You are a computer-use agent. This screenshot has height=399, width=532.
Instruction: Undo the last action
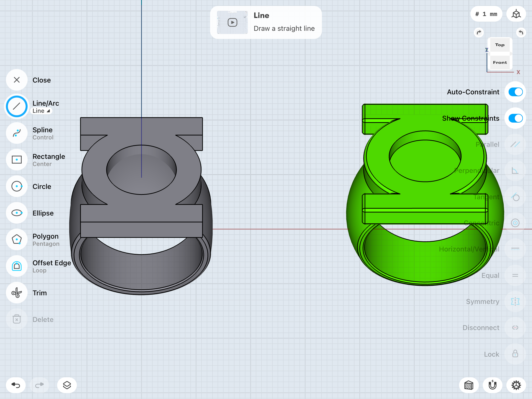click(x=16, y=385)
